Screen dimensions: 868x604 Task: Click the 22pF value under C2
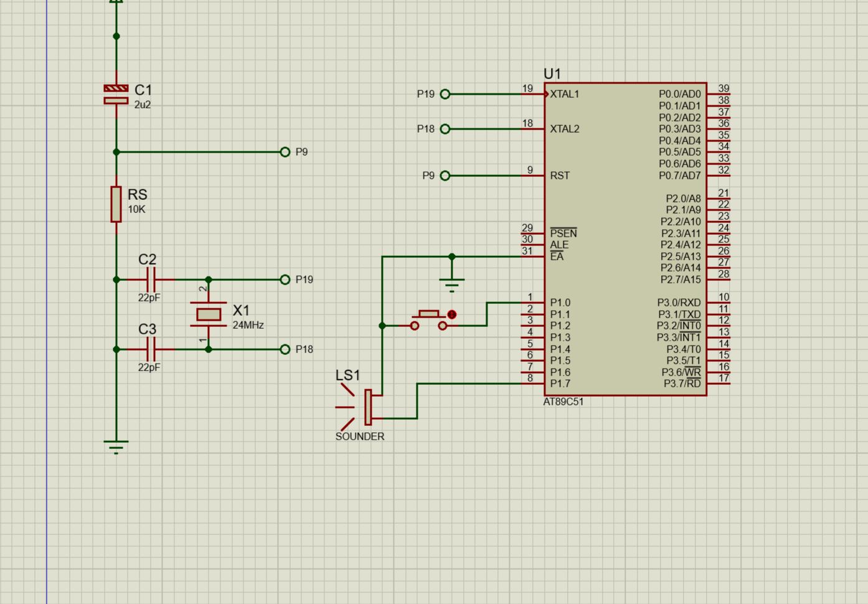[x=149, y=298]
